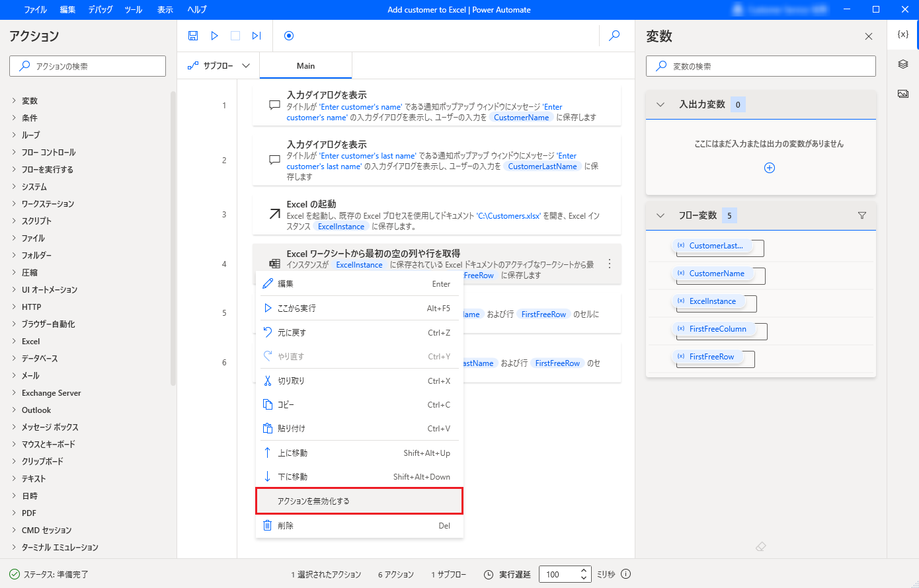Click アクションを無効化する menu entry
The width and height of the screenshot is (919, 588).
click(359, 501)
